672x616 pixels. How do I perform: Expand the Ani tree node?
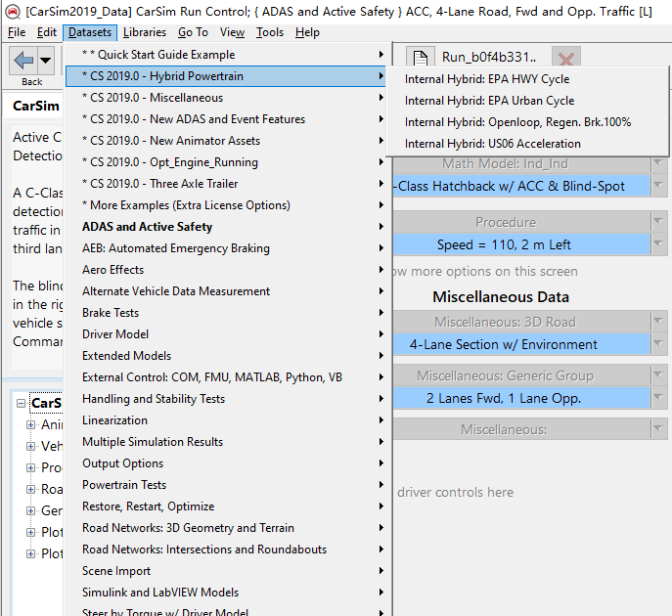coord(30,425)
